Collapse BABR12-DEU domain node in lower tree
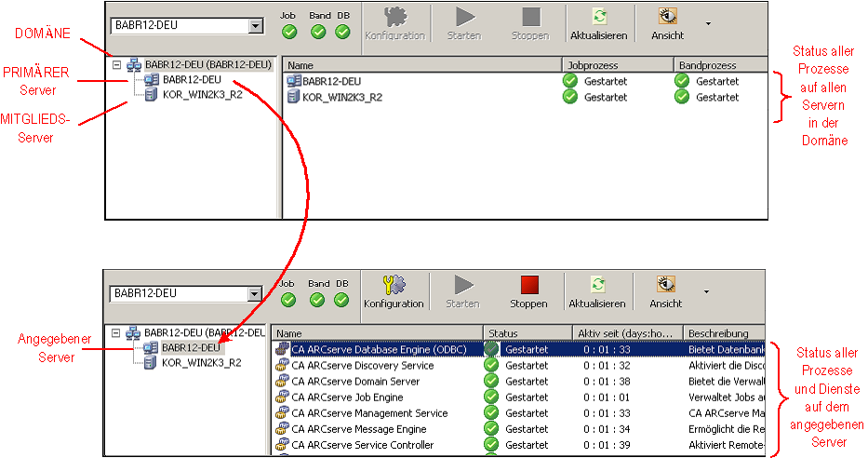 tap(115, 333)
